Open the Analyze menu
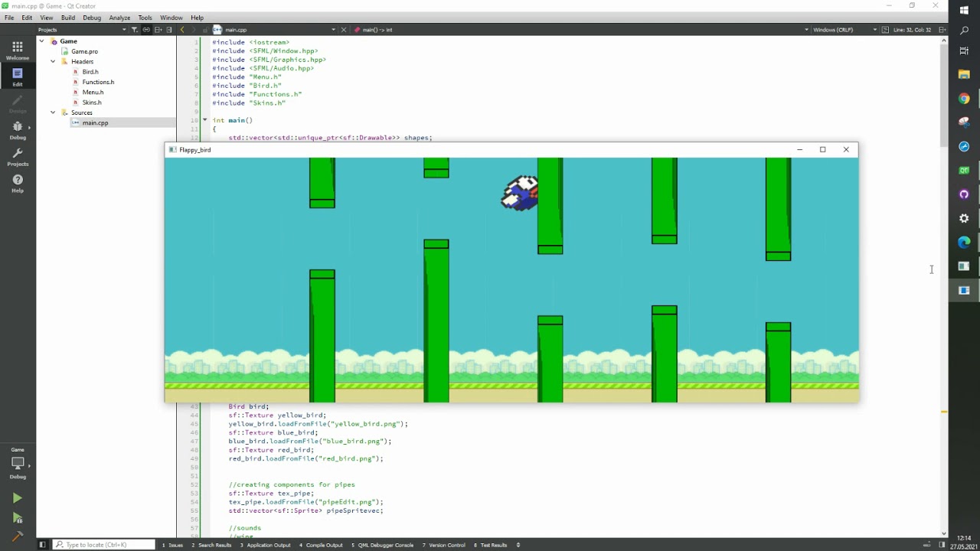Screen dimensions: 980x551 [119, 18]
